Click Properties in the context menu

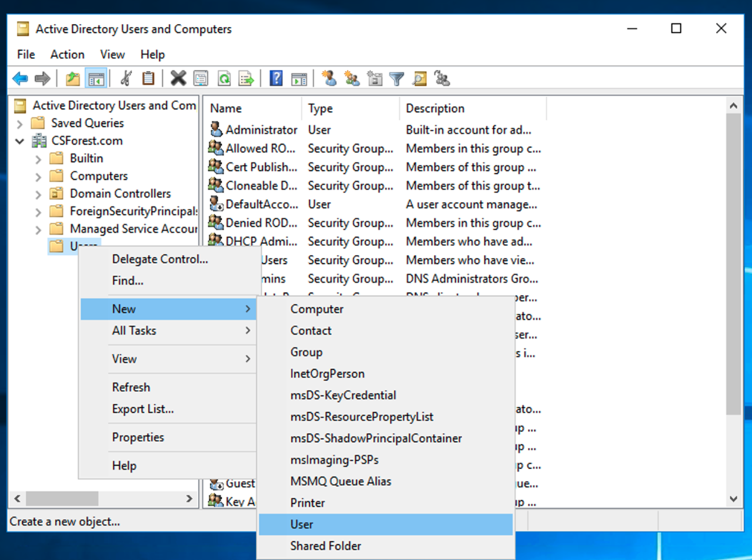pyautogui.click(x=138, y=438)
